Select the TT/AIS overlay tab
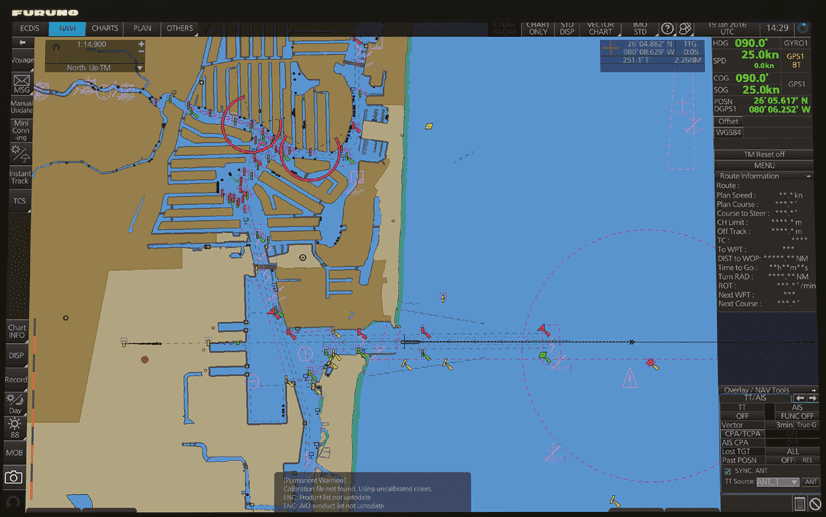The image size is (826, 517). coord(755,398)
